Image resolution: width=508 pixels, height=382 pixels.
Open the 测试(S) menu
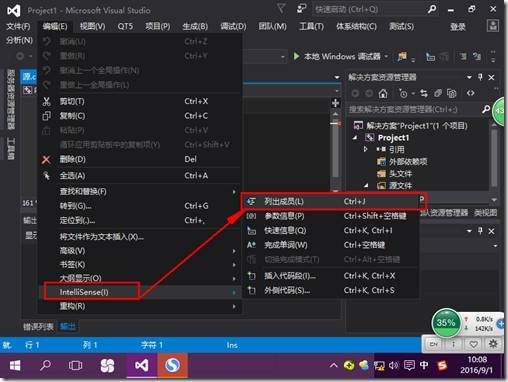[401, 26]
